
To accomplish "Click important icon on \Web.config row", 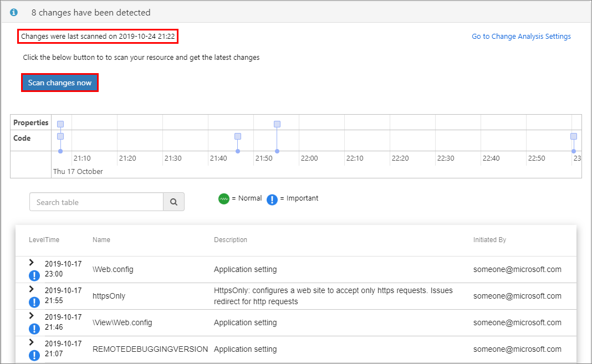I will pos(34,276).
